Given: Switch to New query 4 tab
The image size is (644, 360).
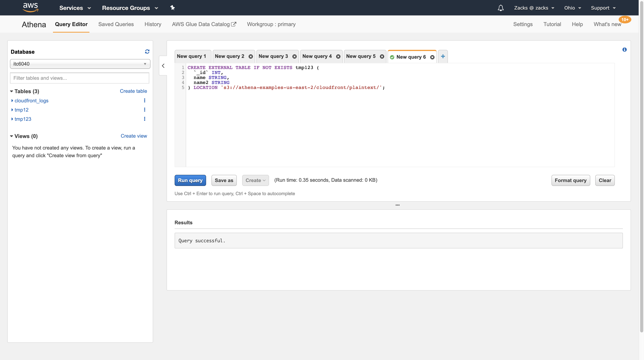Looking at the screenshot, I should coord(317,56).
